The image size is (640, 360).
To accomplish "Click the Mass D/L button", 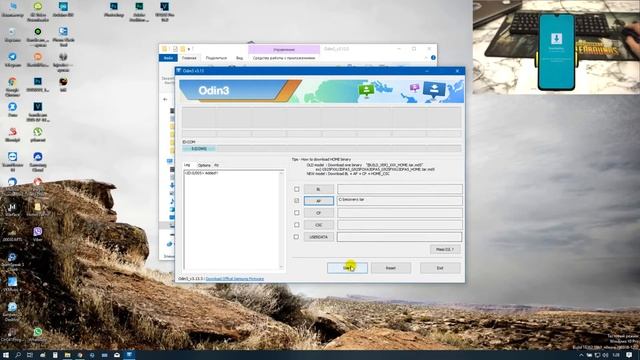I will pos(445,249).
